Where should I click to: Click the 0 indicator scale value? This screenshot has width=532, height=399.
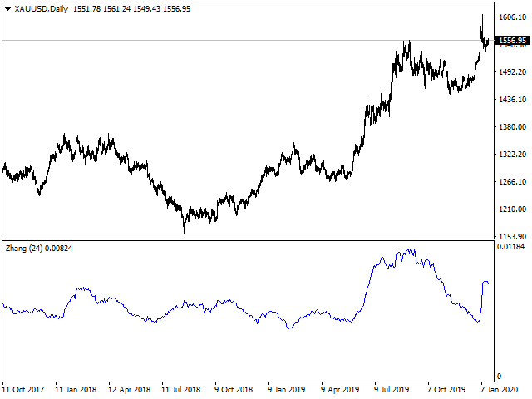pyautogui.click(x=499, y=377)
